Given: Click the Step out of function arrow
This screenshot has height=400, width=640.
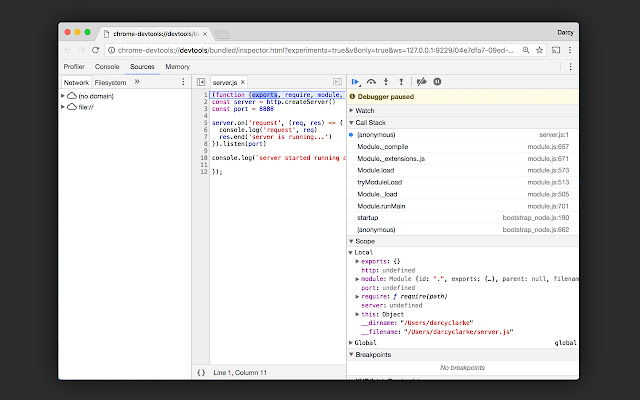Looking at the screenshot, I should (x=402, y=82).
